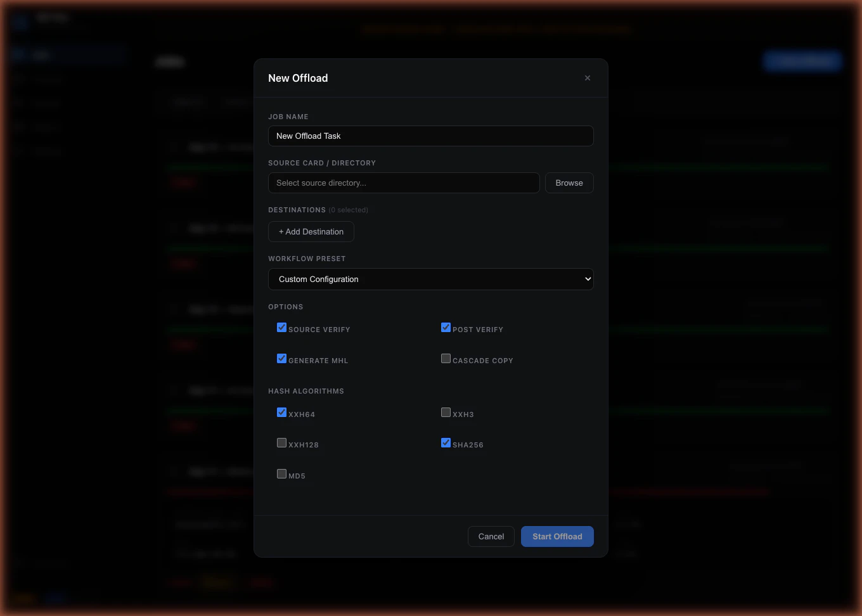Start the offload job

(x=557, y=537)
